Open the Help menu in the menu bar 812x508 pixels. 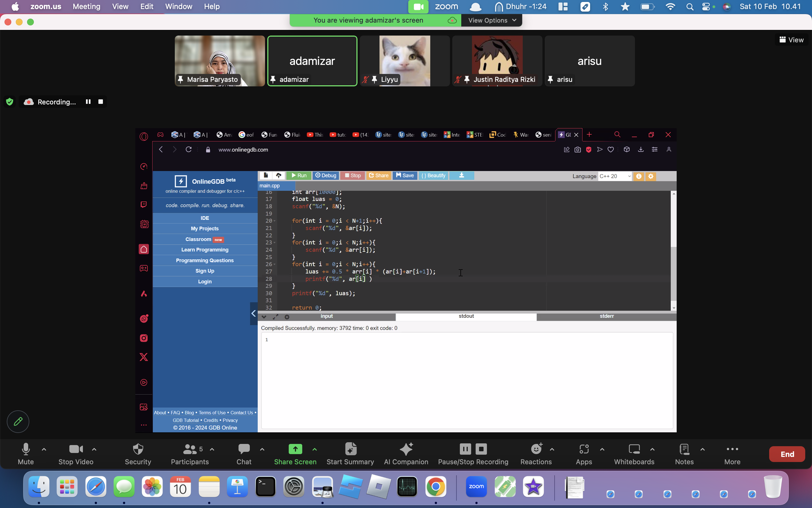click(x=212, y=6)
